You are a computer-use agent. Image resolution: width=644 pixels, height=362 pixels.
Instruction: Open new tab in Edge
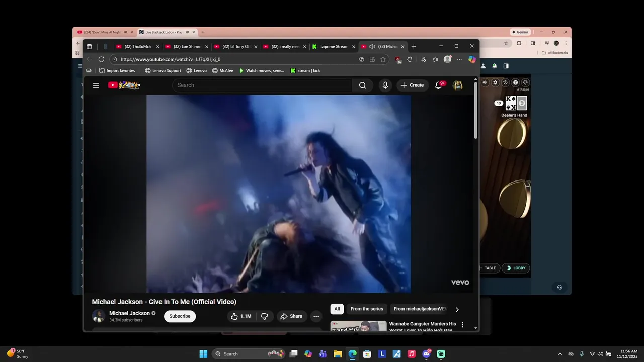click(414, 47)
